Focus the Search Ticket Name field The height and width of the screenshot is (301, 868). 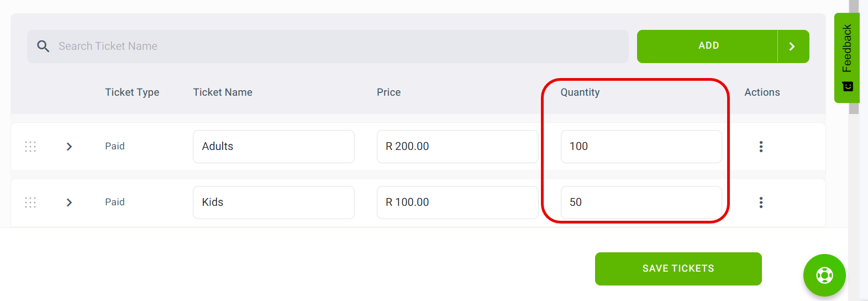(x=328, y=46)
